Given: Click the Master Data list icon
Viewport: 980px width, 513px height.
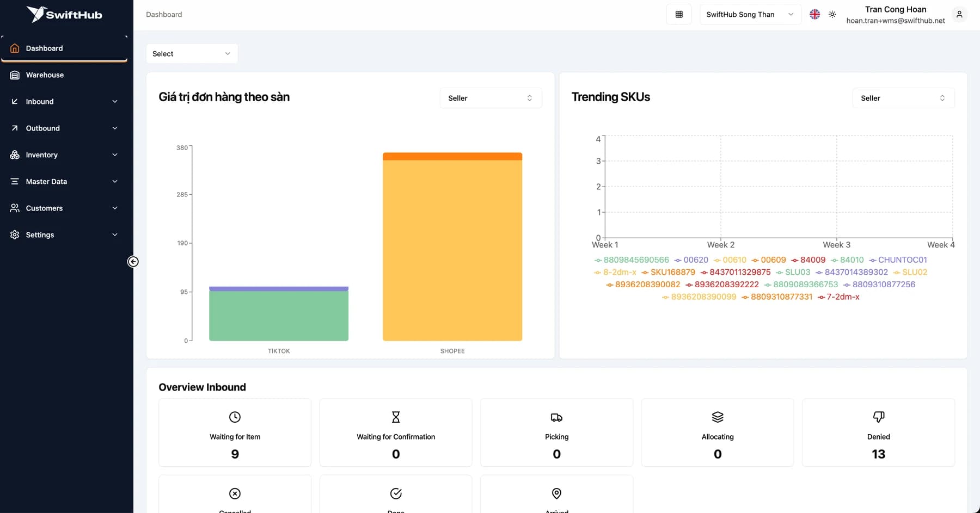Looking at the screenshot, I should click(15, 182).
